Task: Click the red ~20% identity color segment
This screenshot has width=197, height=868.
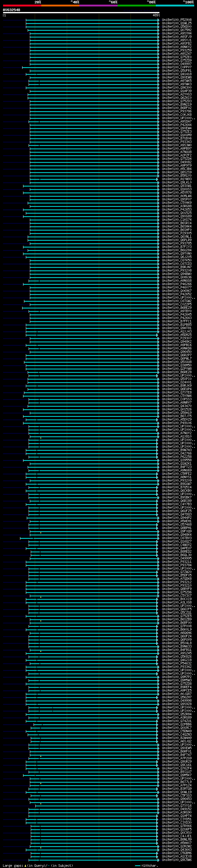Action: [x=22, y=6]
